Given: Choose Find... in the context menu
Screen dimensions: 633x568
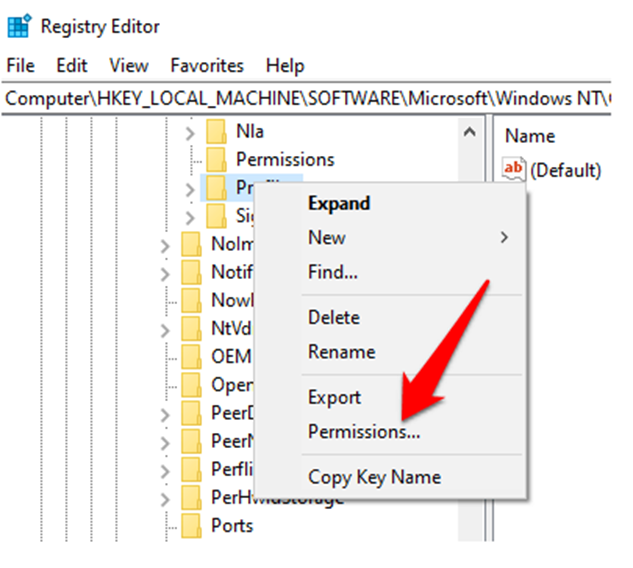Looking at the screenshot, I should (390, 272).
